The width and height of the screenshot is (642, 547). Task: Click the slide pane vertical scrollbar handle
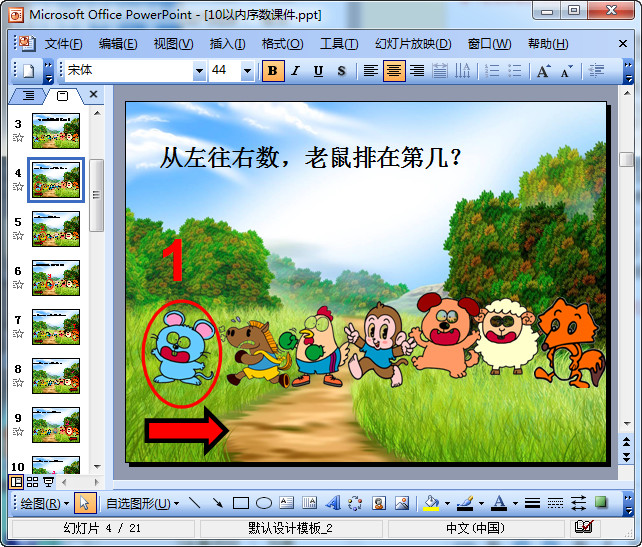coord(626,159)
